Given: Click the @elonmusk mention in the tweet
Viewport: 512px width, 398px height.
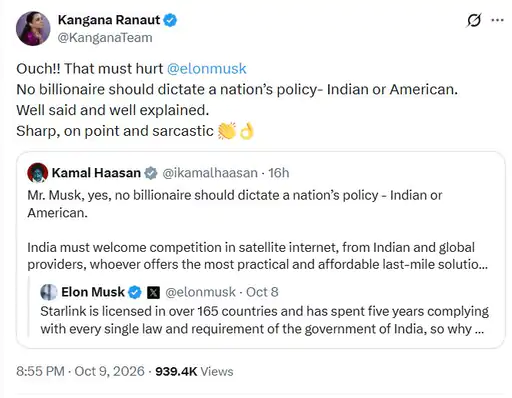Looking at the screenshot, I should point(207,69).
